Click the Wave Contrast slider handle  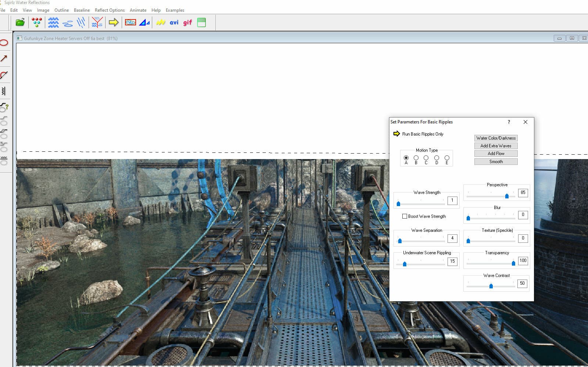[x=491, y=286]
